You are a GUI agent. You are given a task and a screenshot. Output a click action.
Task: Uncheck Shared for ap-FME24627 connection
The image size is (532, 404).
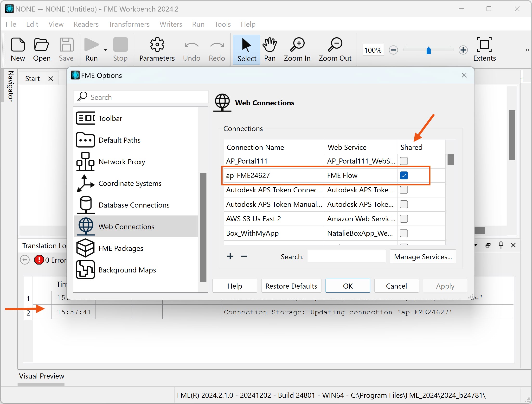coord(404,175)
